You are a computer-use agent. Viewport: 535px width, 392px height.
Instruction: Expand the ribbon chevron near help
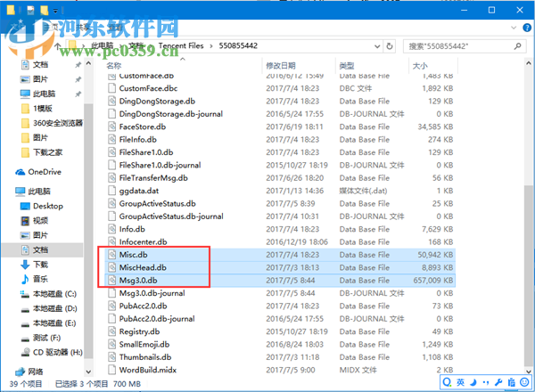(x=514, y=28)
